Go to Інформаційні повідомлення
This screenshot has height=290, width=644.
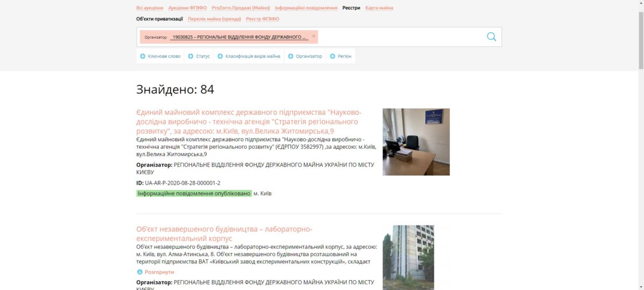point(306,8)
